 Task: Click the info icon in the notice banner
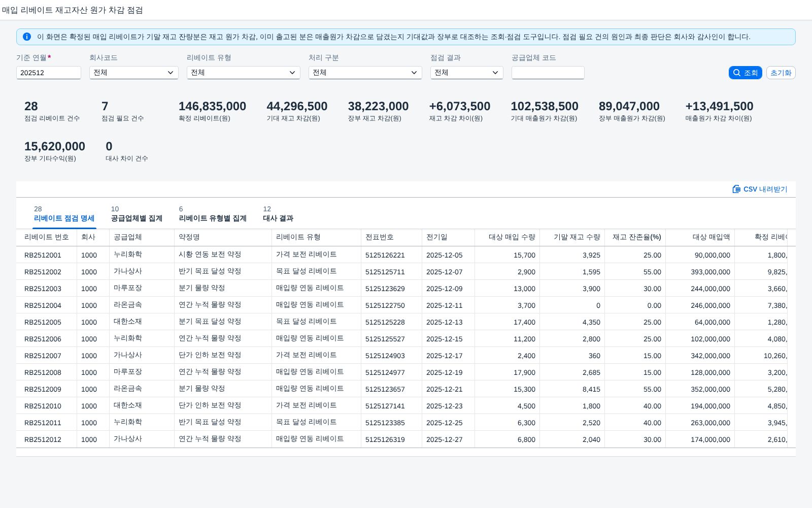(27, 37)
